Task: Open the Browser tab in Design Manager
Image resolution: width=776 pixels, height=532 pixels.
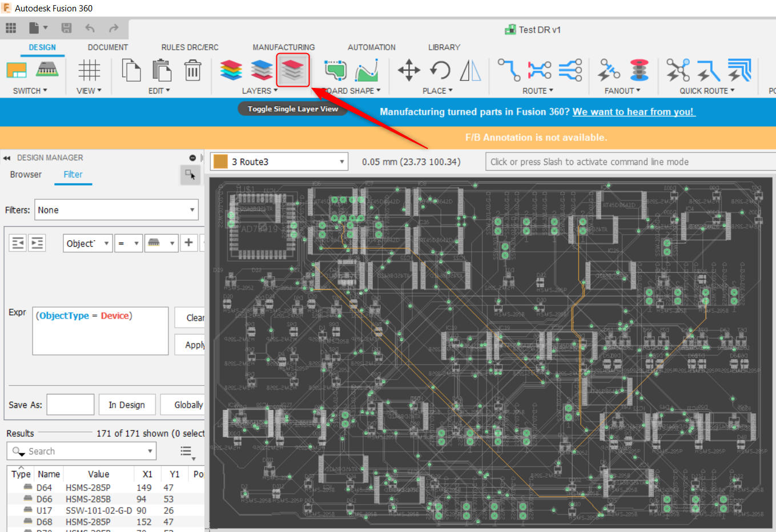Action: tap(25, 175)
